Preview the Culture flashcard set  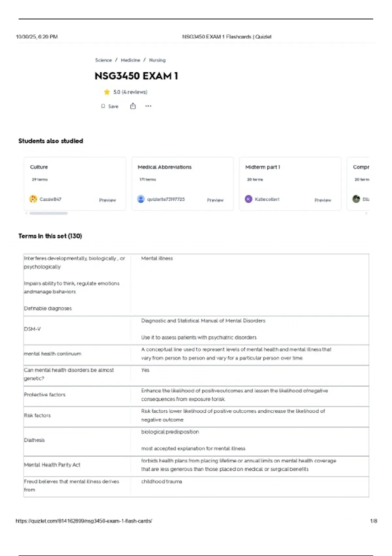[x=107, y=200]
